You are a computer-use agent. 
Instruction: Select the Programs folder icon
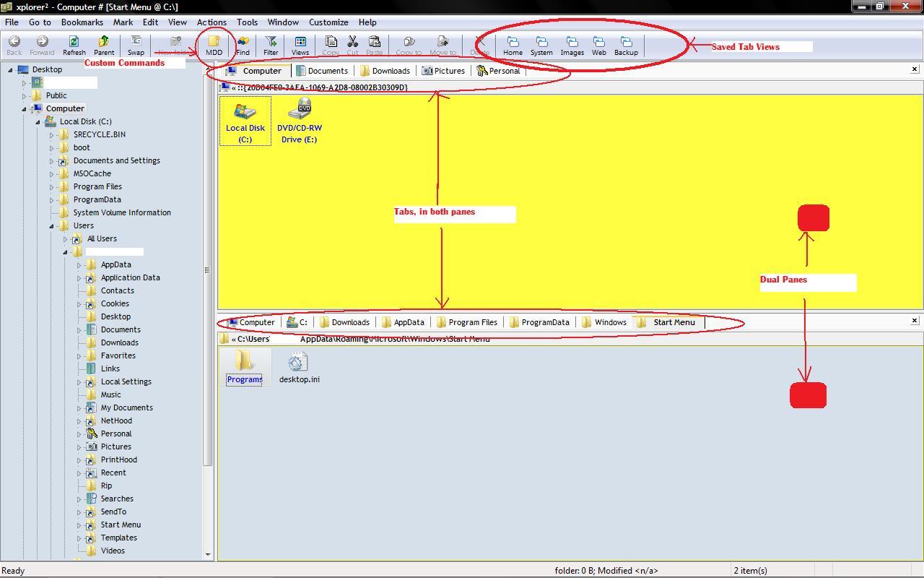tap(244, 367)
